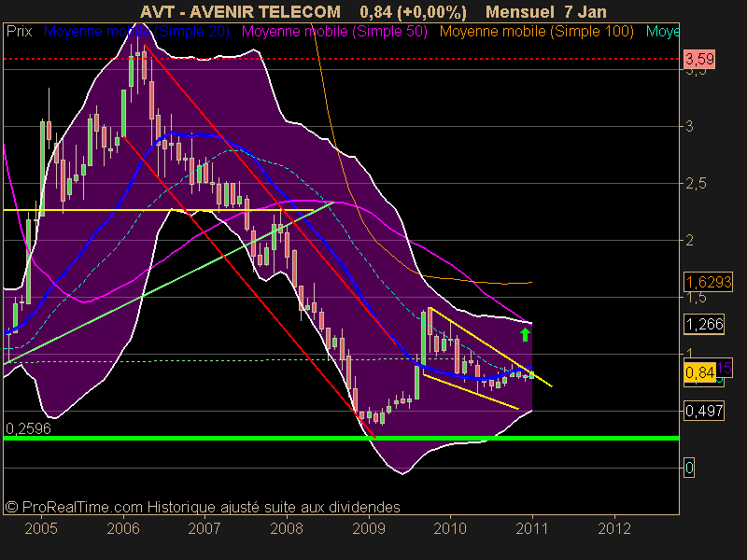Click the '2007' label on the time axis
Image resolution: width=747 pixels, height=560 pixels.
(204, 528)
